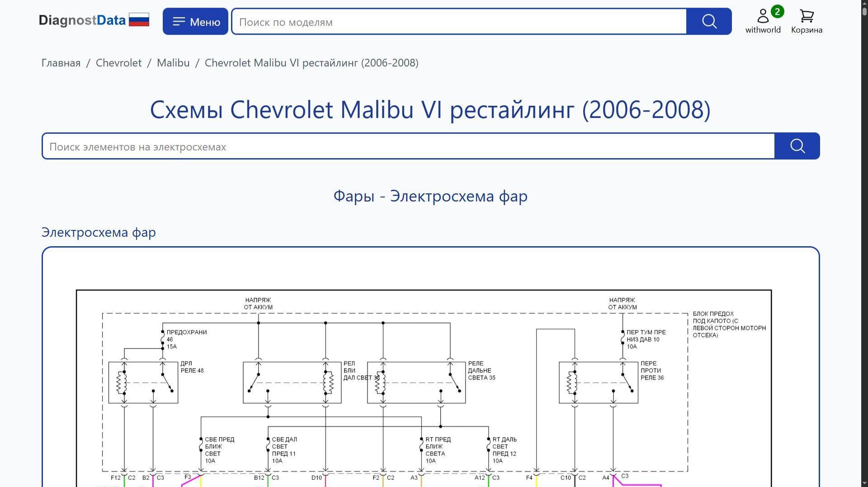Image resolution: width=868 pixels, height=487 pixels.
Task: Click the СВЕ ПРЕД БЛИЖ СВЕТ 10A label
Action: tap(219, 450)
